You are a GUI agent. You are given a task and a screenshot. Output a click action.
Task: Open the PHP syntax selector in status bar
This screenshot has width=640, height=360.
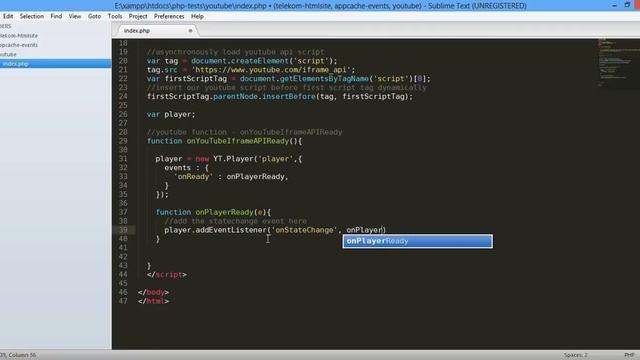coord(629,355)
